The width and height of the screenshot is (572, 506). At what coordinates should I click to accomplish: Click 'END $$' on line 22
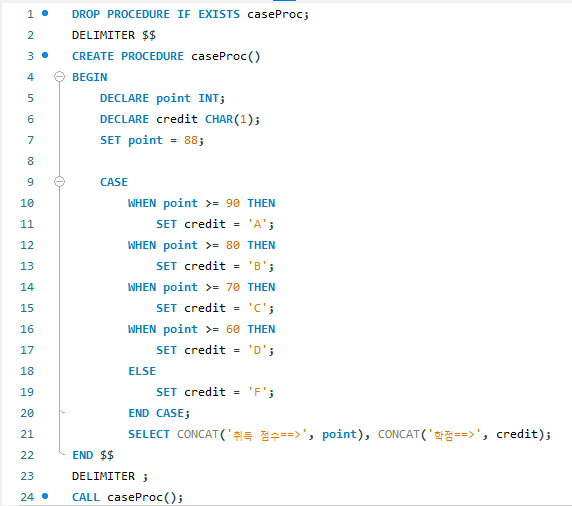pos(93,455)
